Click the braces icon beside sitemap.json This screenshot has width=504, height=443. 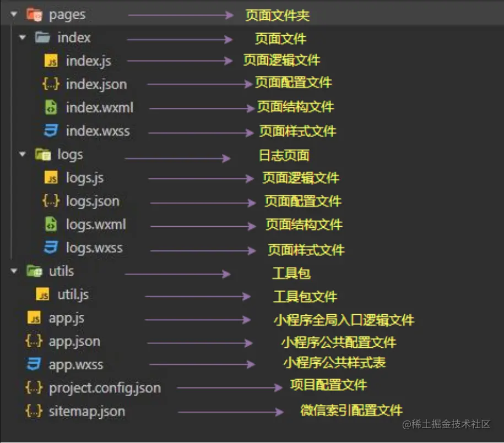coord(34,411)
